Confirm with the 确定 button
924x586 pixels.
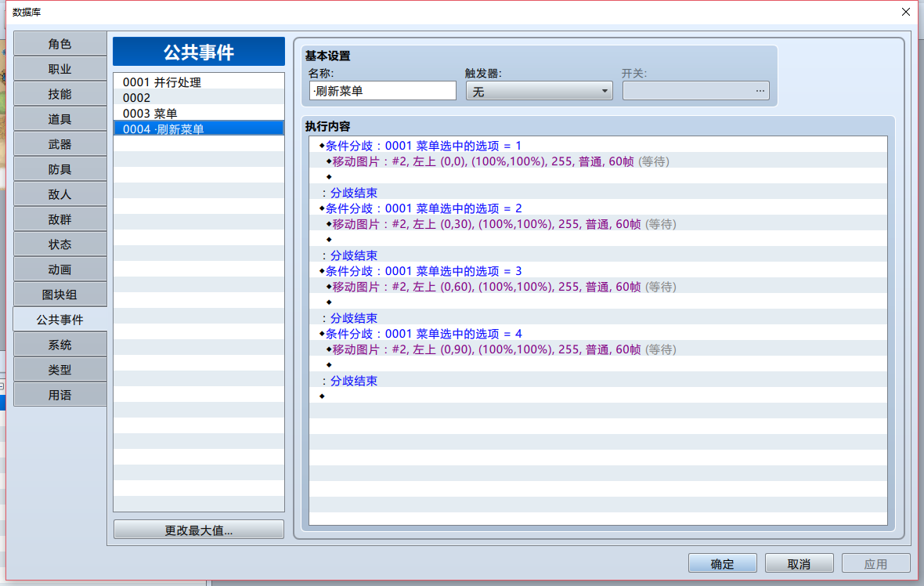(722, 563)
